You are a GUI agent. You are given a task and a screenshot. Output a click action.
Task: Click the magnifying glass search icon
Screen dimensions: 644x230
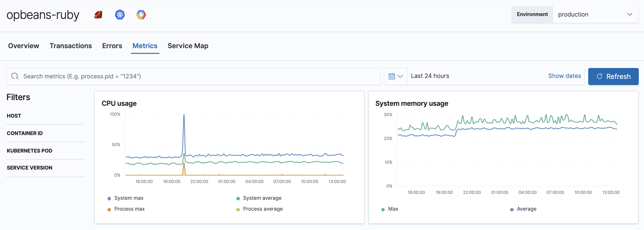(x=15, y=76)
